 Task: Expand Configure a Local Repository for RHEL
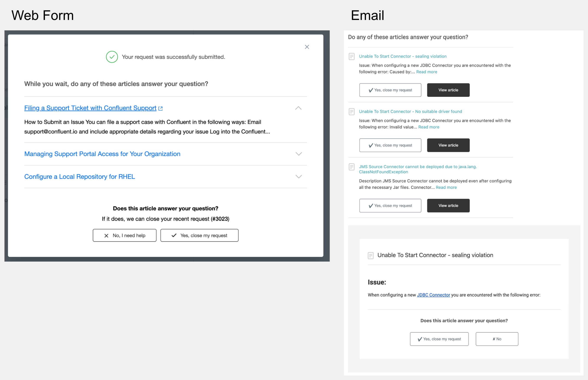[299, 177]
